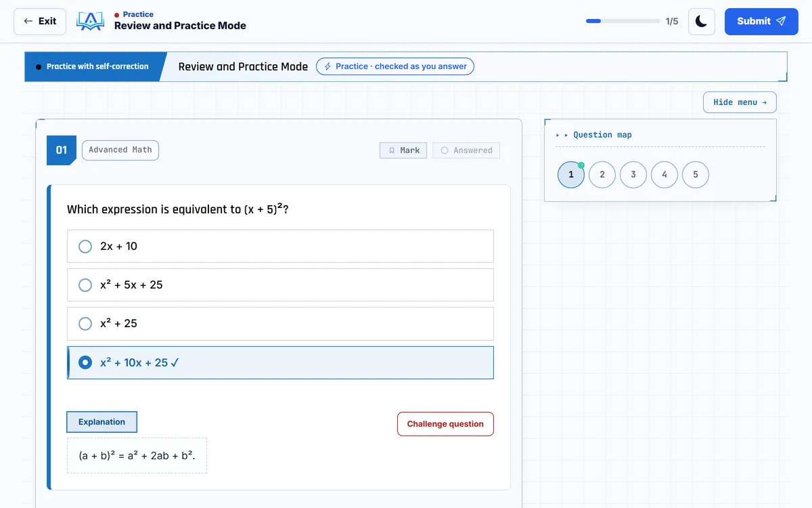Open question 3 from the map
The height and width of the screenshot is (508, 812).
click(x=633, y=175)
